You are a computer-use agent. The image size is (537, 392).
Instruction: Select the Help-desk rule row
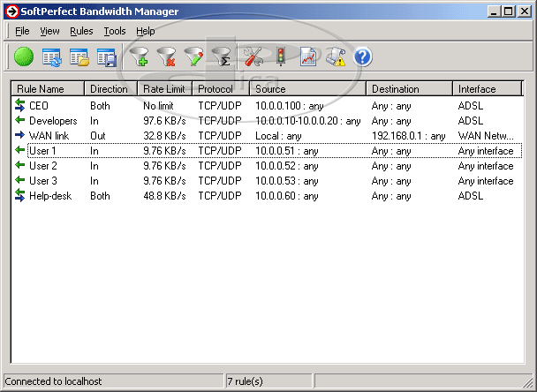coord(50,196)
